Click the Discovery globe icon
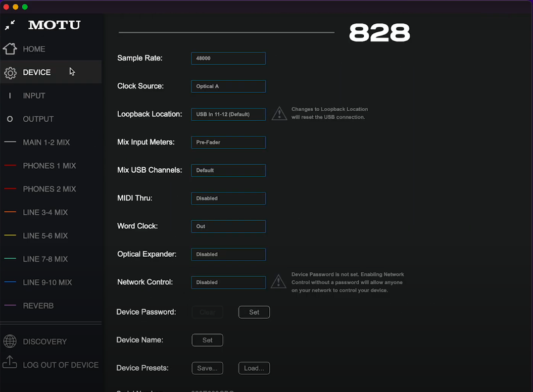 pos(10,341)
